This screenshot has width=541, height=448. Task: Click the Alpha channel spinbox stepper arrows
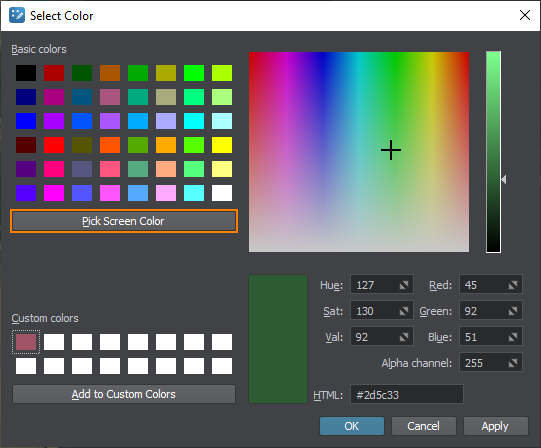(x=513, y=363)
